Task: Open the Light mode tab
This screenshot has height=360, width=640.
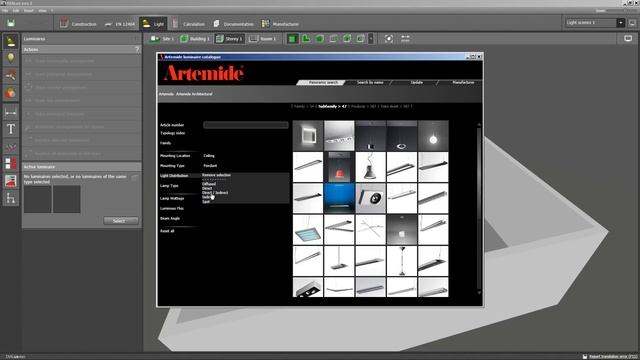Action: pos(153,24)
